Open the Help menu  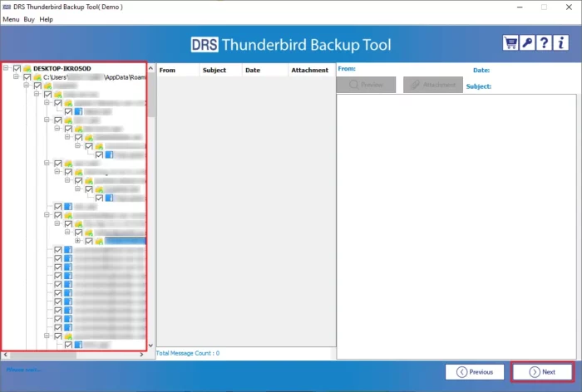point(46,19)
